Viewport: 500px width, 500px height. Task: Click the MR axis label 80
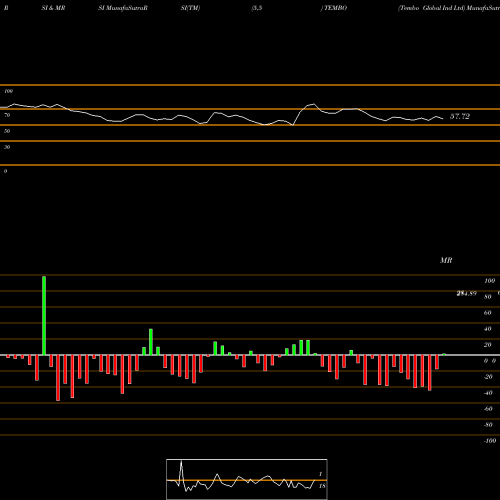[488, 297]
